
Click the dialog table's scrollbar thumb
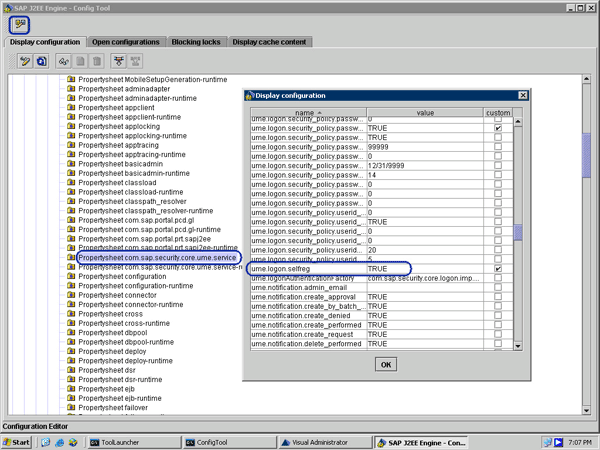(518, 232)
